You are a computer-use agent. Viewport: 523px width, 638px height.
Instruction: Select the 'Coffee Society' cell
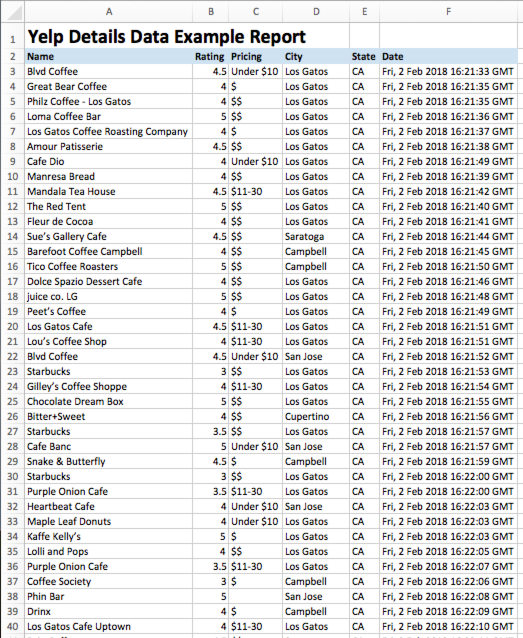click(x=109, y=581)
